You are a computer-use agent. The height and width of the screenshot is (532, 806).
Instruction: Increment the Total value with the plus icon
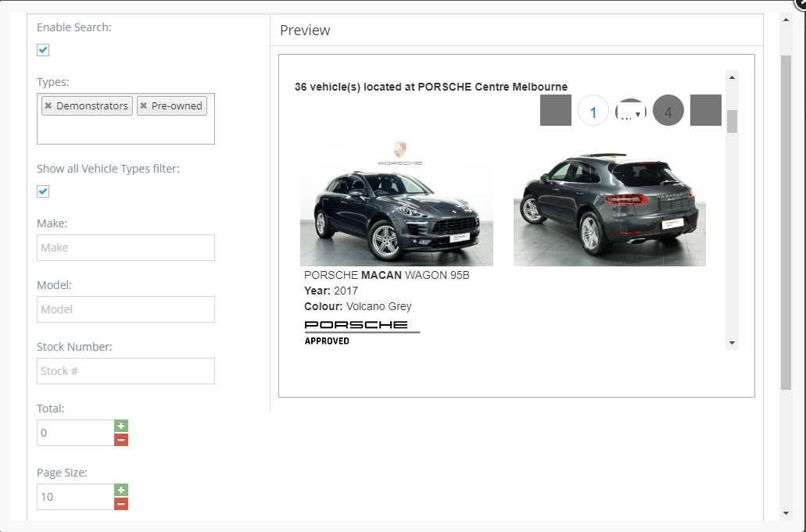pos(120,426)
